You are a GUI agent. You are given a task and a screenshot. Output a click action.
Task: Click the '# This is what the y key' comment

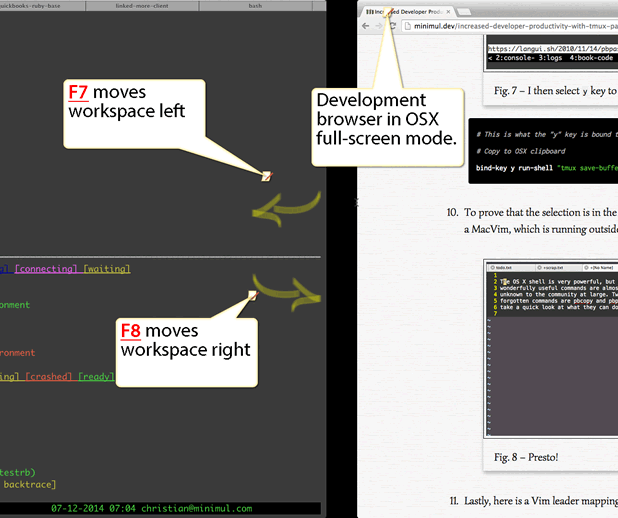click(547, 134)
